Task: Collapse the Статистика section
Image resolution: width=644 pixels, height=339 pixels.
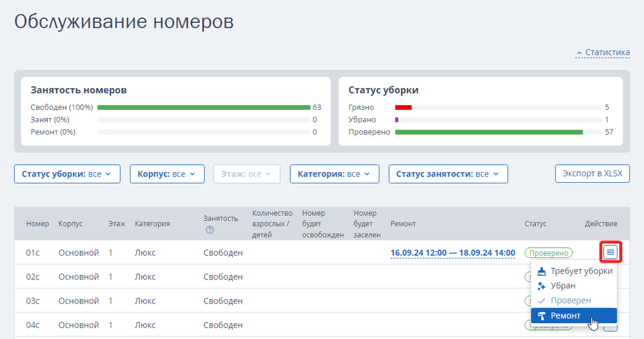Action: 603,53
